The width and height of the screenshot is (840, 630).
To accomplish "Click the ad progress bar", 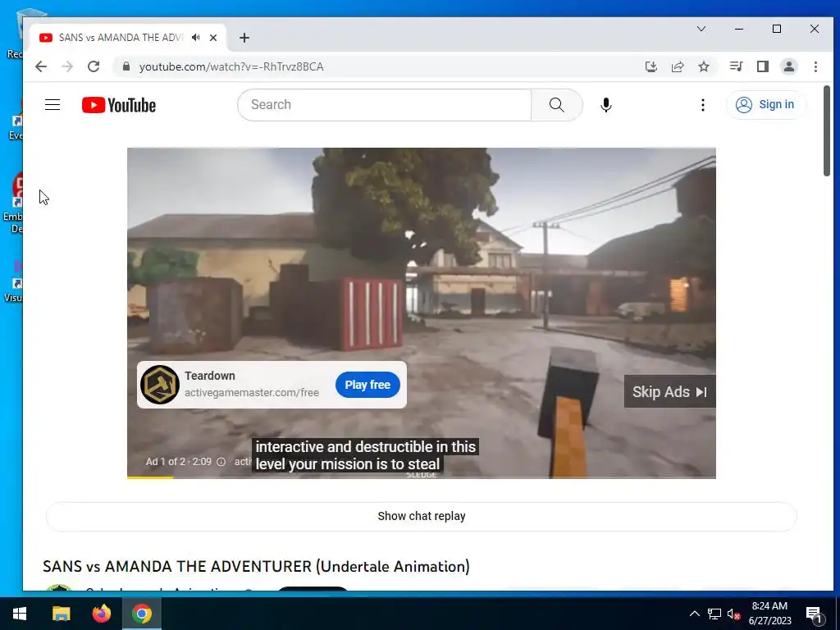I will pos(421,477).
